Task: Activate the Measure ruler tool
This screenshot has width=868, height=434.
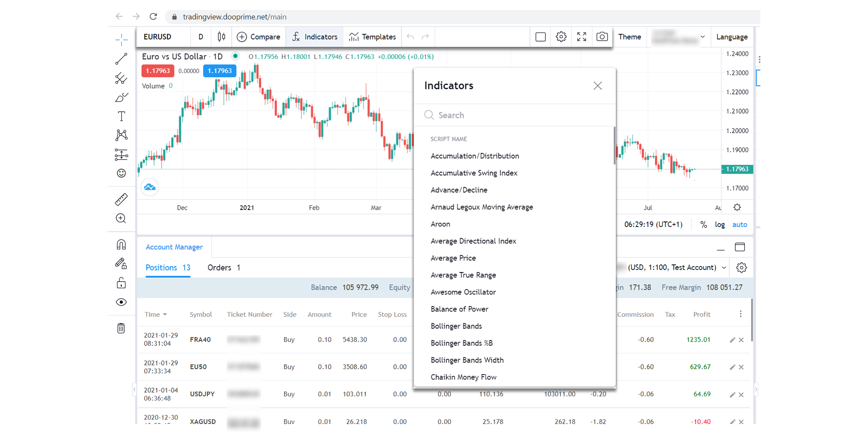Action: click(122, 199)
